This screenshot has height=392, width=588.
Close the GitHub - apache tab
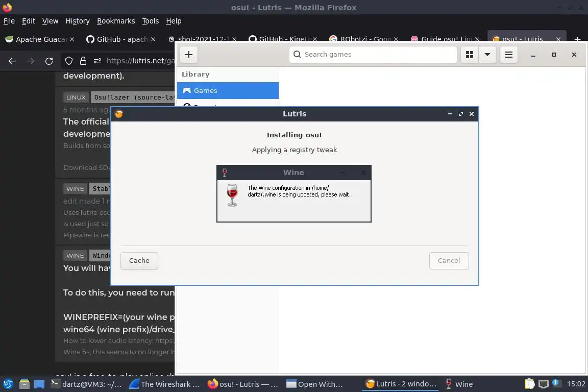point(153,39)
